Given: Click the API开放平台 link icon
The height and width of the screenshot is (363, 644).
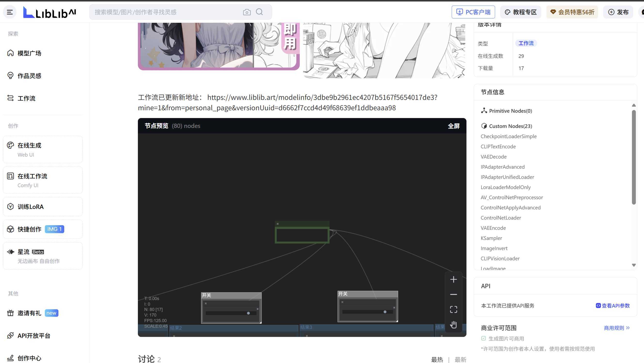Looking at the screenshot, I should pos(10,336).
